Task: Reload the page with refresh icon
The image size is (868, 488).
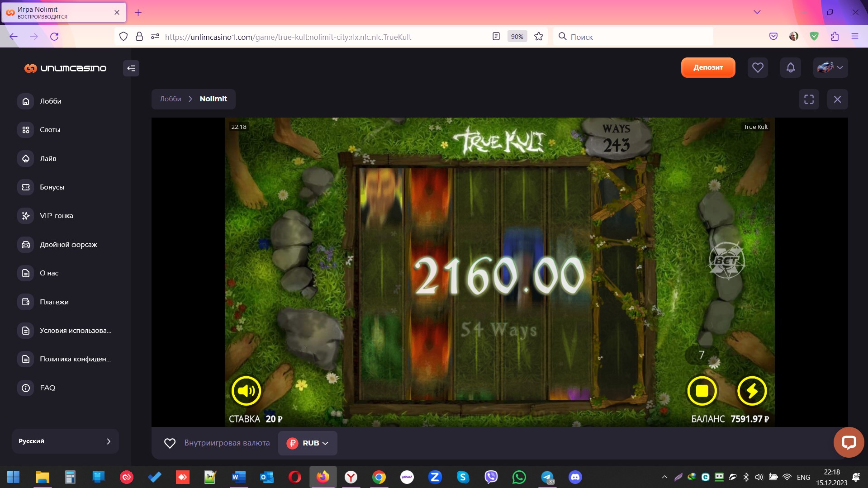Action: [x=54, y=37]
